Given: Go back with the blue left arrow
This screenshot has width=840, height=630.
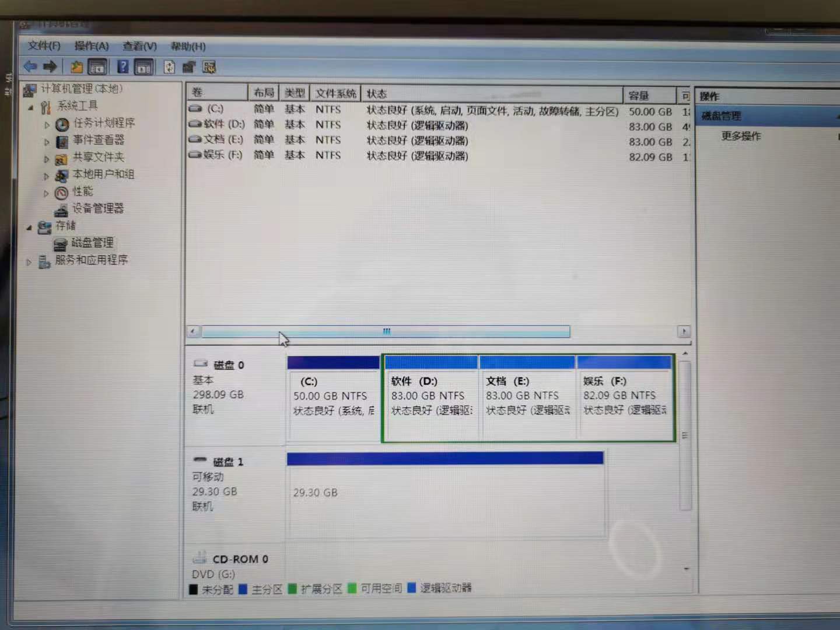Looking at the screenshot, I should [30, 66].
